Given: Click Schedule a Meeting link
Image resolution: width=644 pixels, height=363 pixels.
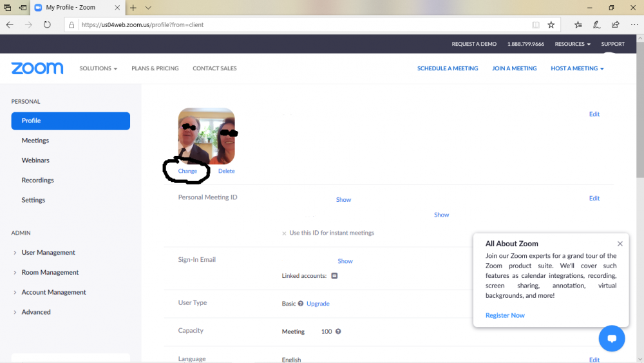Looking at the screenshot, I should coord(448,68).
